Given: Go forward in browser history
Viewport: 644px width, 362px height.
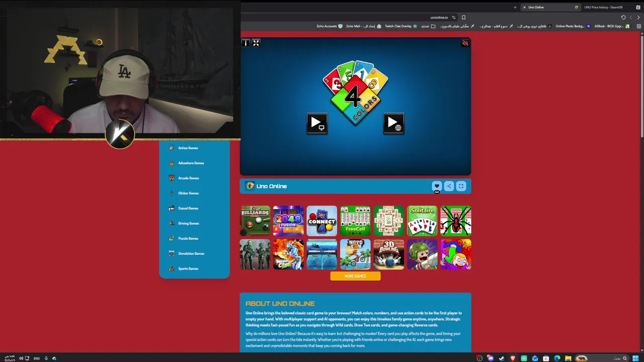Looking at the screenshot, I should pyautogui.click(x=638, y=17).
